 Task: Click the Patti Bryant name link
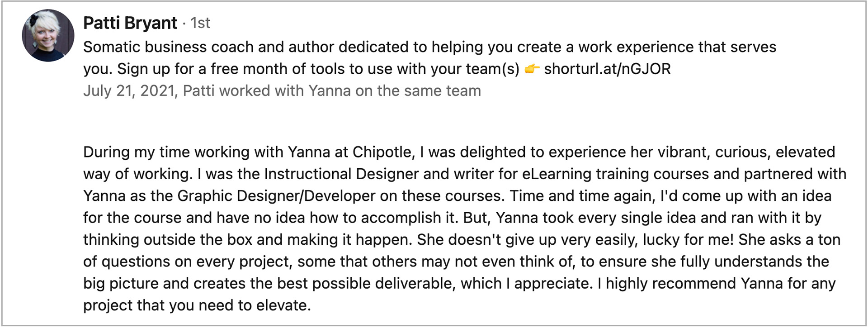[x=130, y=23]
